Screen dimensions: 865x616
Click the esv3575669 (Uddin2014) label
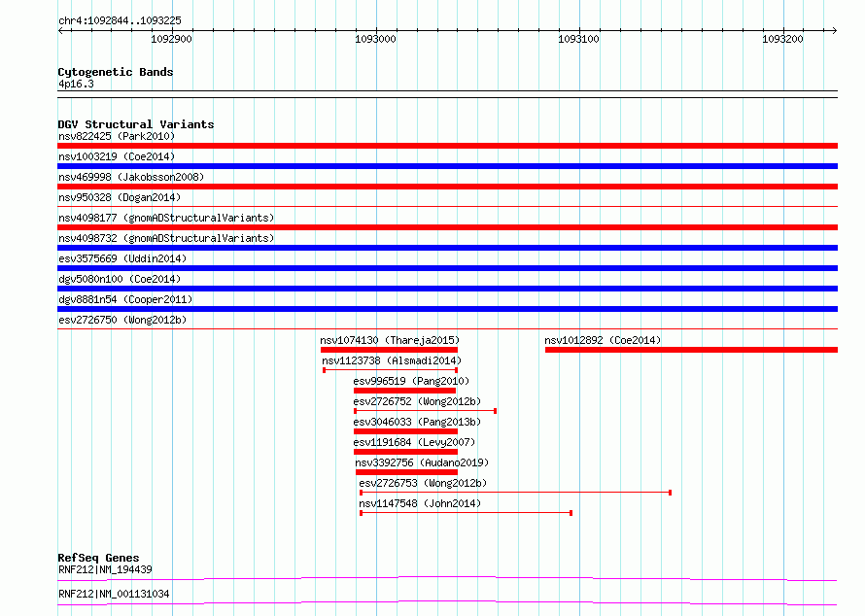[122, 258]
